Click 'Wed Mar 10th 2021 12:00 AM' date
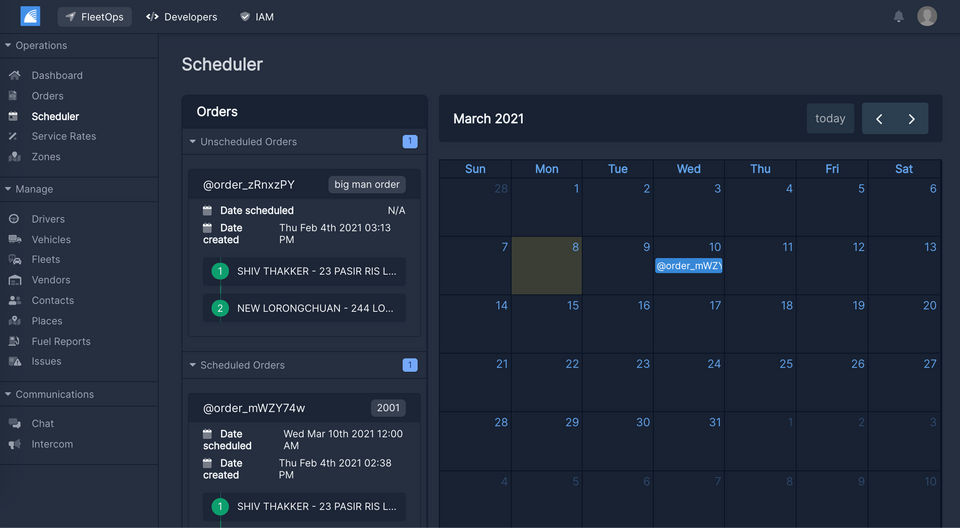This screenshot has width=960, height=528. click(x=343, y=440)
